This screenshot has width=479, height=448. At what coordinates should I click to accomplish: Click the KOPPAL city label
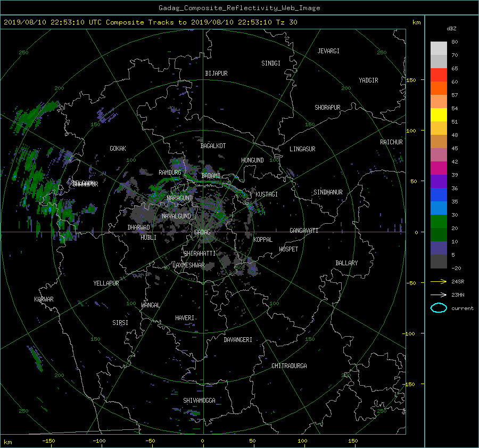click(263, 239)
